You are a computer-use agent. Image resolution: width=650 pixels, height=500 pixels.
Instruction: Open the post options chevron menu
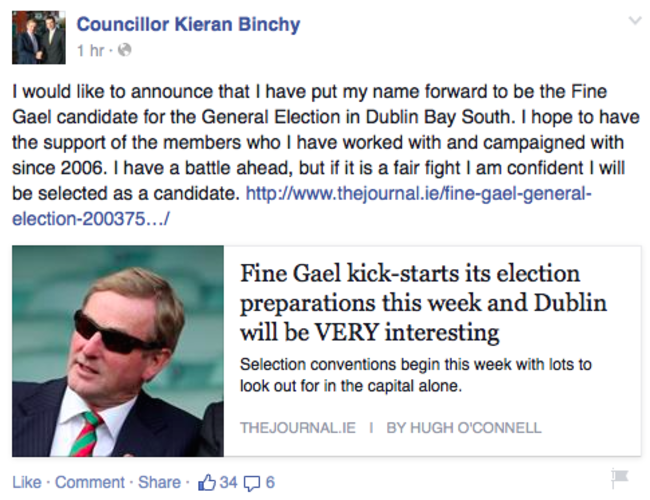tap(633, 22)
